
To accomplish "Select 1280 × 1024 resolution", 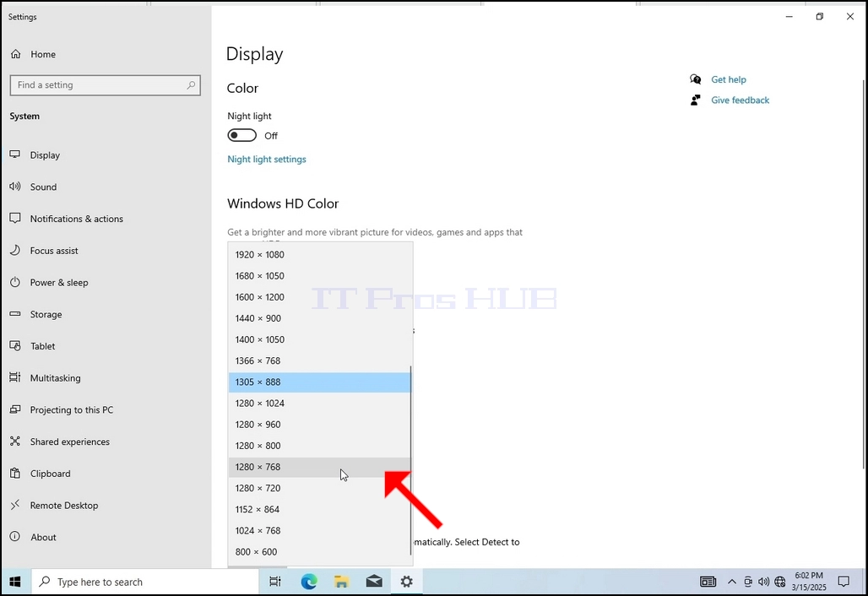I will [320, 404].
